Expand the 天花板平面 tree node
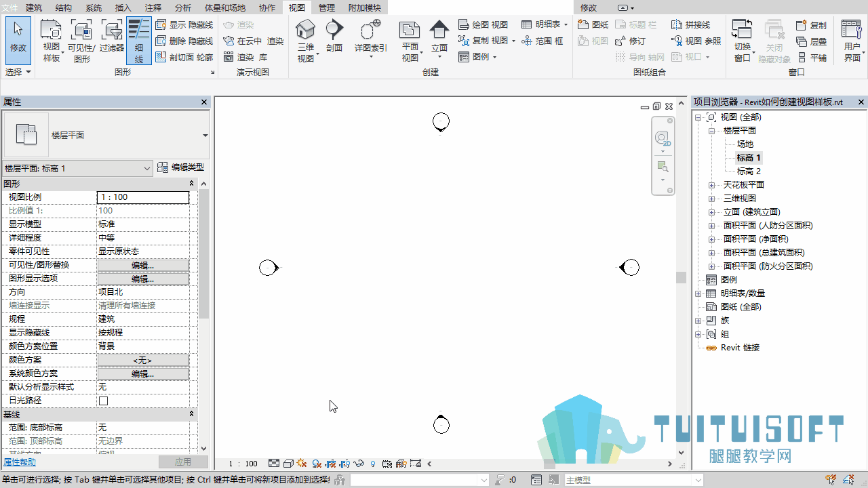The height and width of the screenshot is (488, 868). point(711,185)
